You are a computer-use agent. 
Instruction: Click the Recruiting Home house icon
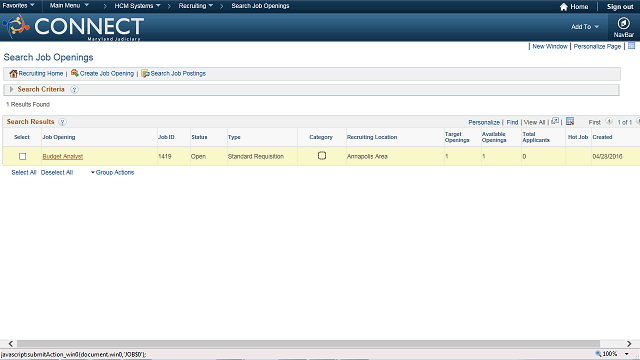pyautogui.click(x=13, y=73)
